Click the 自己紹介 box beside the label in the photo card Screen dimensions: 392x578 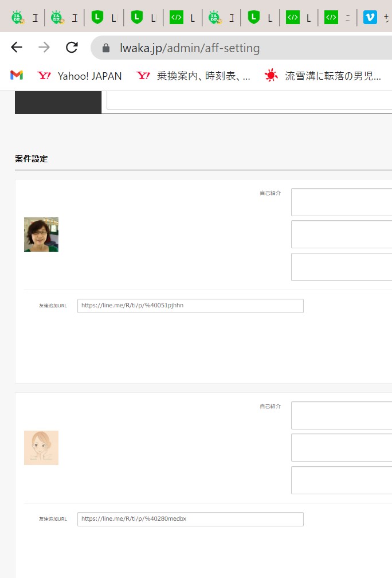[x=342, y=202]
